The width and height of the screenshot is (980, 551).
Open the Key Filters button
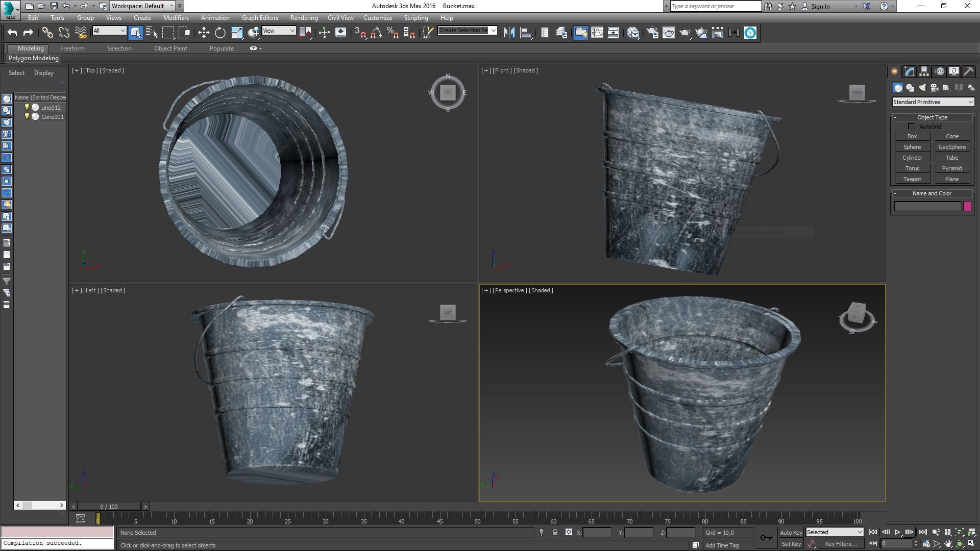(841, 544)
